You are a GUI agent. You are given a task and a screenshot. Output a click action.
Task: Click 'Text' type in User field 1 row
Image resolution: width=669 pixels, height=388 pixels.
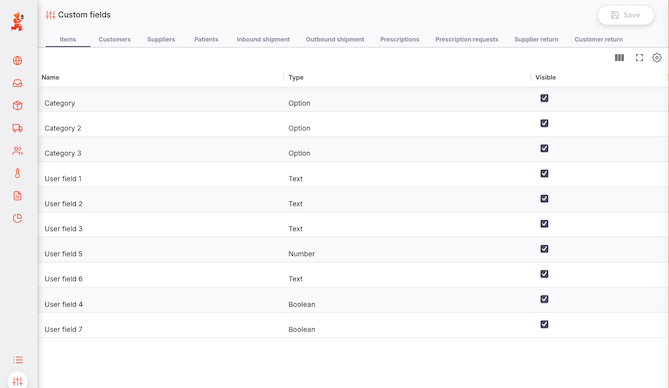tap(295, 179)
